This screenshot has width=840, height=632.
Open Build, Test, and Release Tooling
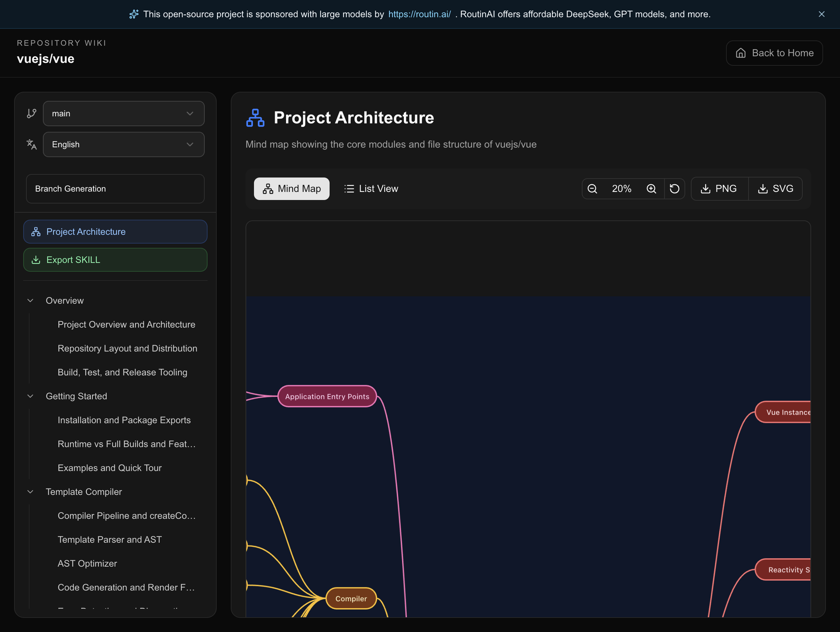point(122,372)
